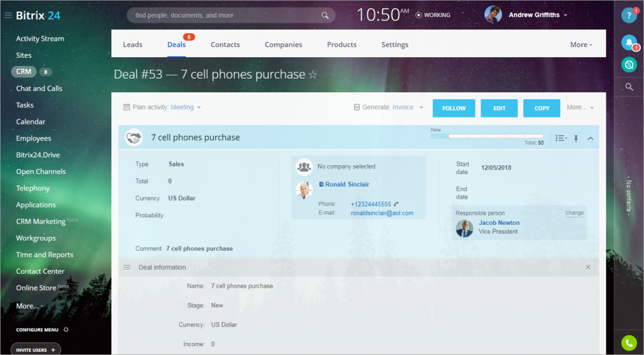
Task: Open Sites in the sidebar
Action: point(24,55)
